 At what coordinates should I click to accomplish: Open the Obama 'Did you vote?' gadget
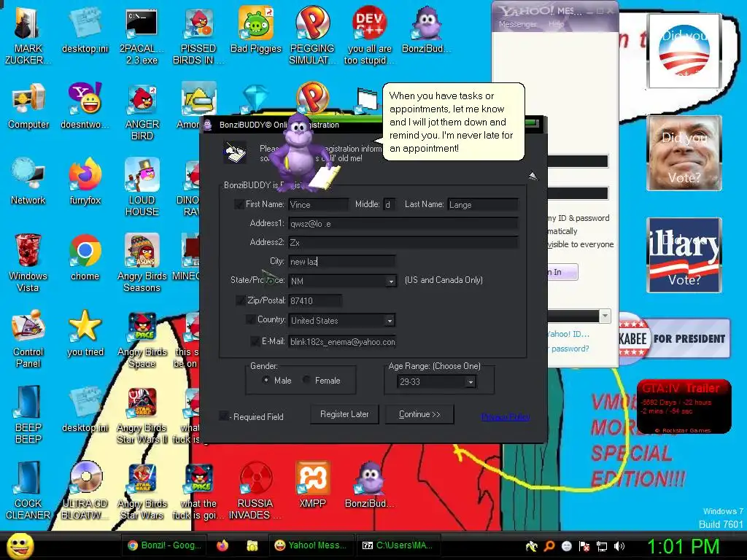click(x=684, y=51)
